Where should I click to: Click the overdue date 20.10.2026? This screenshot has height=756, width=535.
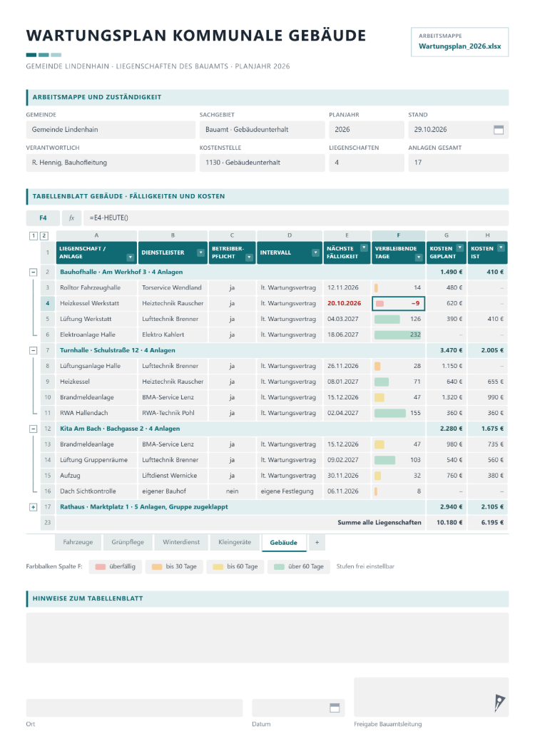pos(347,303)
